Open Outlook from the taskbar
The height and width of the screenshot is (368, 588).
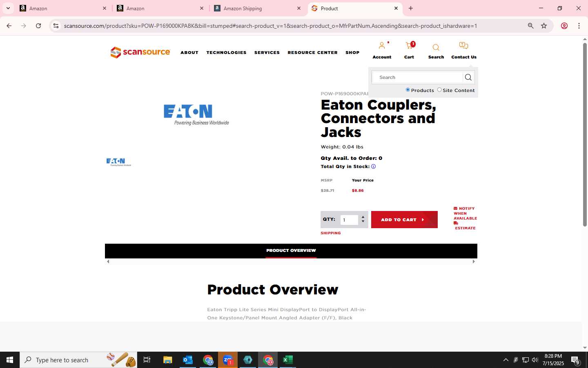(x=187, y=360)
